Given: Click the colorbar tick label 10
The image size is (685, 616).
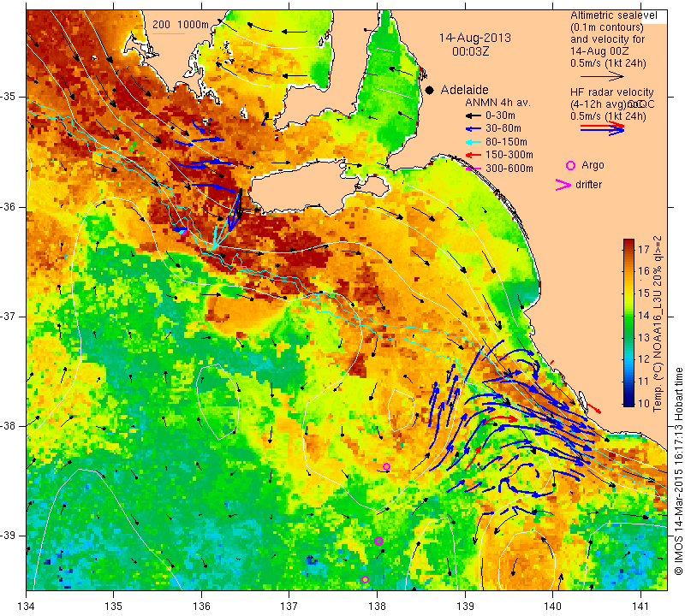Looking at the screenshot, I should point(644,403).
